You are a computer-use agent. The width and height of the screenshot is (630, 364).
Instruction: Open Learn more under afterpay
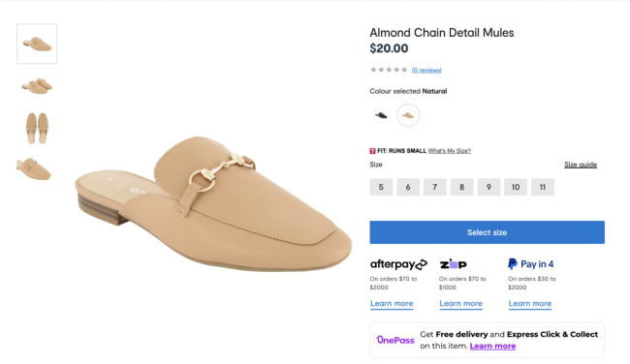392,304
